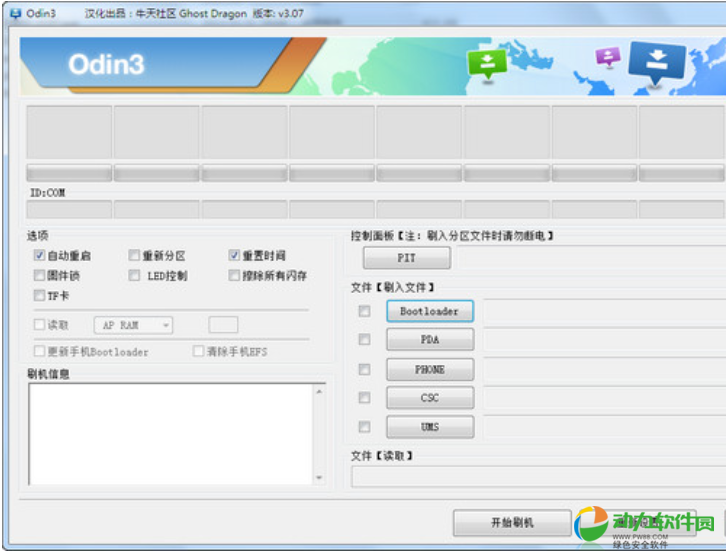Enable the 重新分区 checkbox
The width and height of the screenshot is (726, 551).
134,255
